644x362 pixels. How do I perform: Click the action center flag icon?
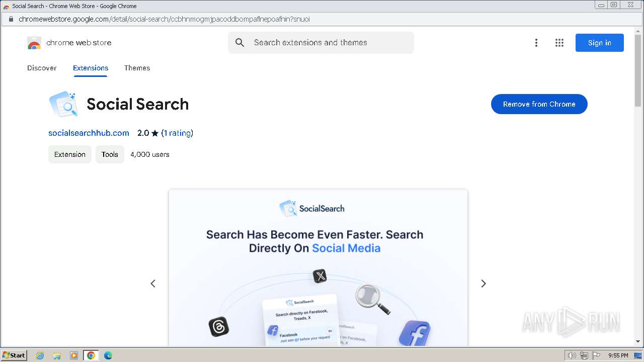click(596, 355)
